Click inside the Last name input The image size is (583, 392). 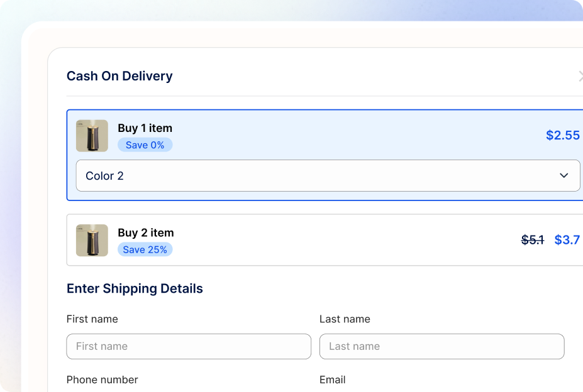[441, 346]
